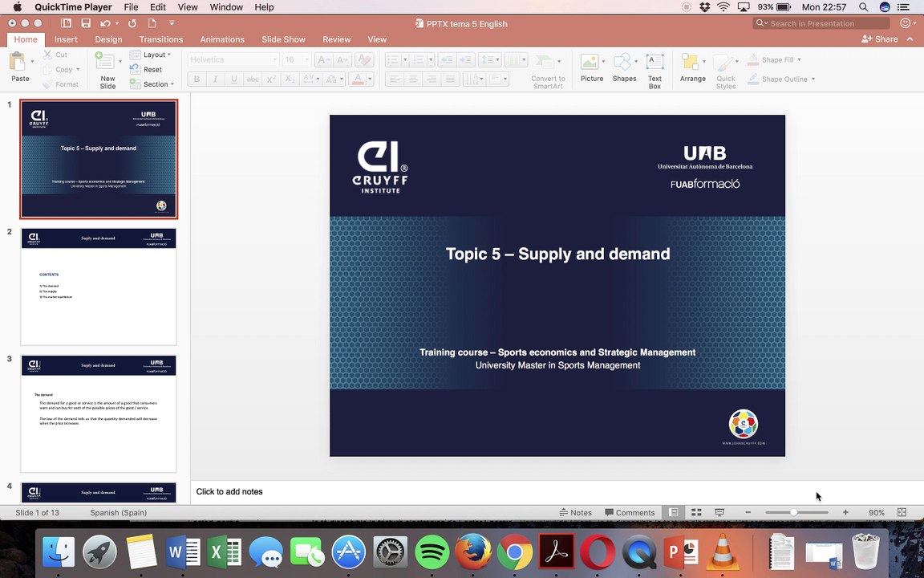
Task: Click the undo arrow in title bar
Action: [x=106, y=23]
